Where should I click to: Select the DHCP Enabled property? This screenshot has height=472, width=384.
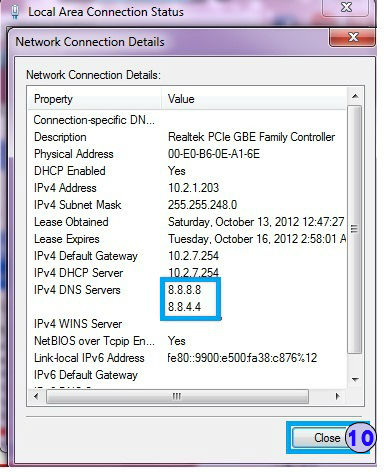[x=70, y=171]
